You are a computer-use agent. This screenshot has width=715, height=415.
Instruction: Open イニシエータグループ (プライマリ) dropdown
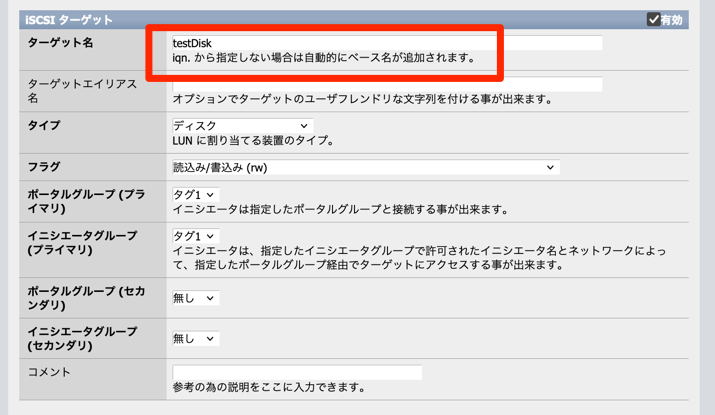[195, 236]
